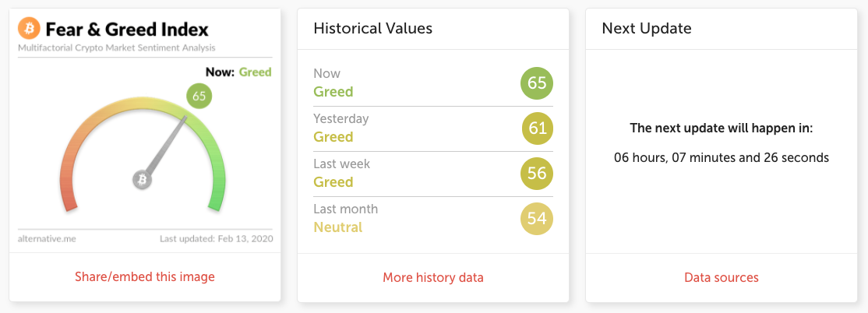
Task: Open the Share/embed this image link
Action: (x=145, y=277)
